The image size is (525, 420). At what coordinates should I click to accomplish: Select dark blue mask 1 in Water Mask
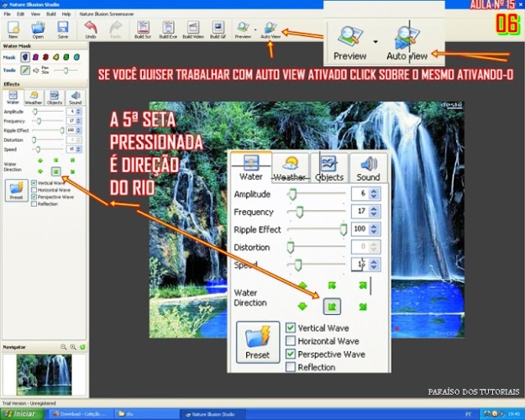[x=25, y=57]
